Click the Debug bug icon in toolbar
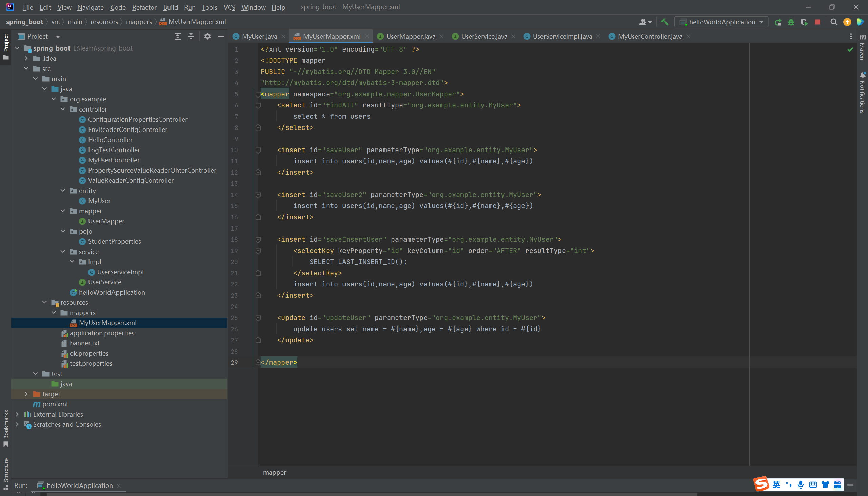868x496 pixels. pyautogui.click(x=791, y=22)
